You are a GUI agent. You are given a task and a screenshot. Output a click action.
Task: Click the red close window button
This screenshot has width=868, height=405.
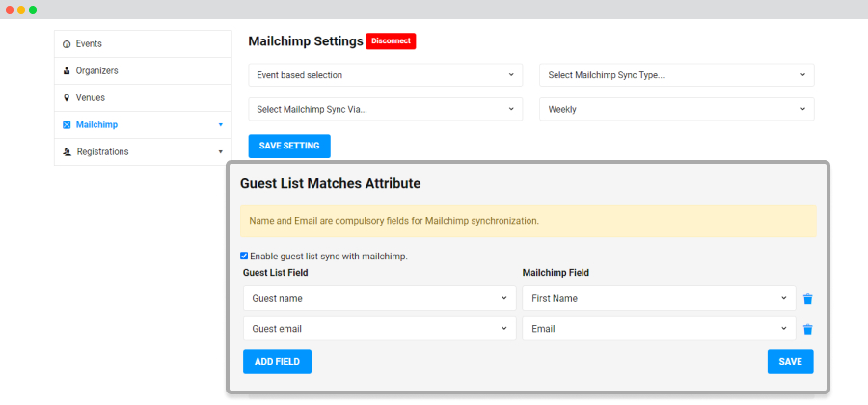[x=10, y=10]
